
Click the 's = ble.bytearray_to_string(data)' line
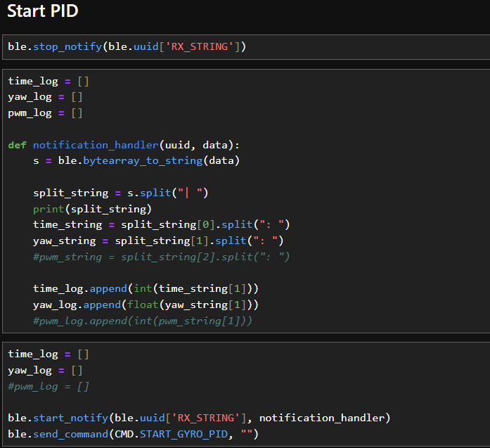[x=136, y=161]
